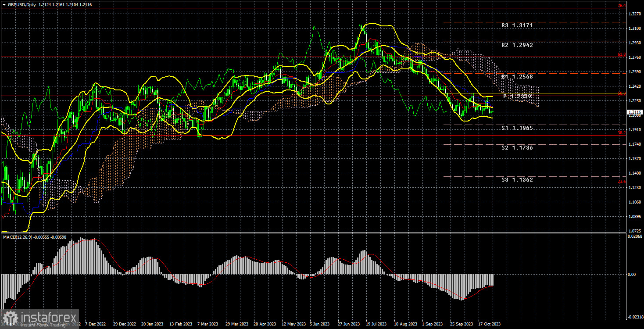The width and height of the screenshot is (644, 329).
Task: Click the 20 Apr 2023 date label
Action: 265,324
